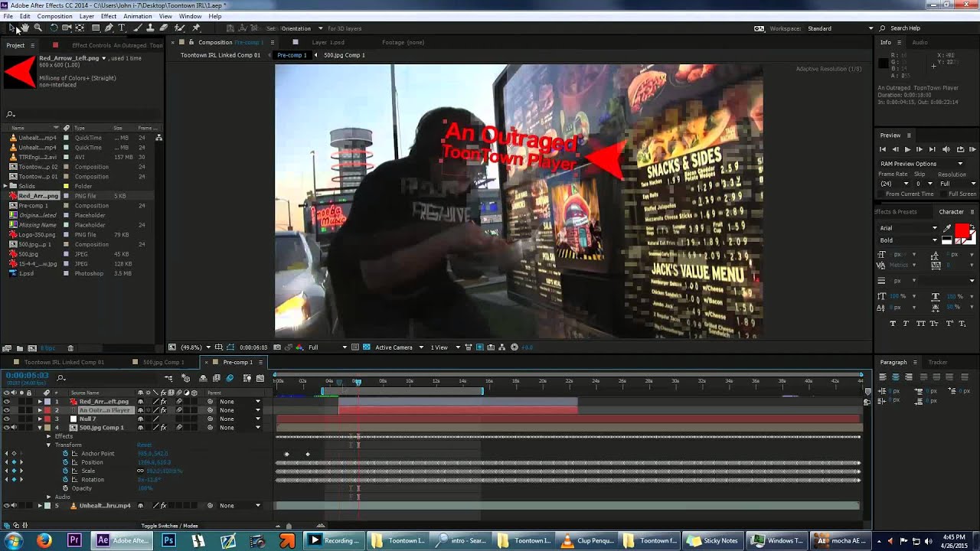Screen dimensions: 980x551
Task: Select the Rectangle shape tool
Action: coord(96,28)
